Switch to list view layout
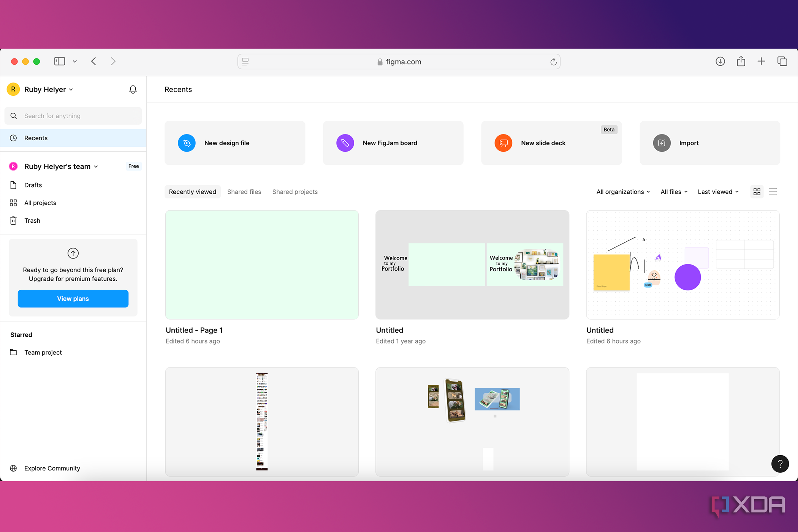 pos(773,192)
